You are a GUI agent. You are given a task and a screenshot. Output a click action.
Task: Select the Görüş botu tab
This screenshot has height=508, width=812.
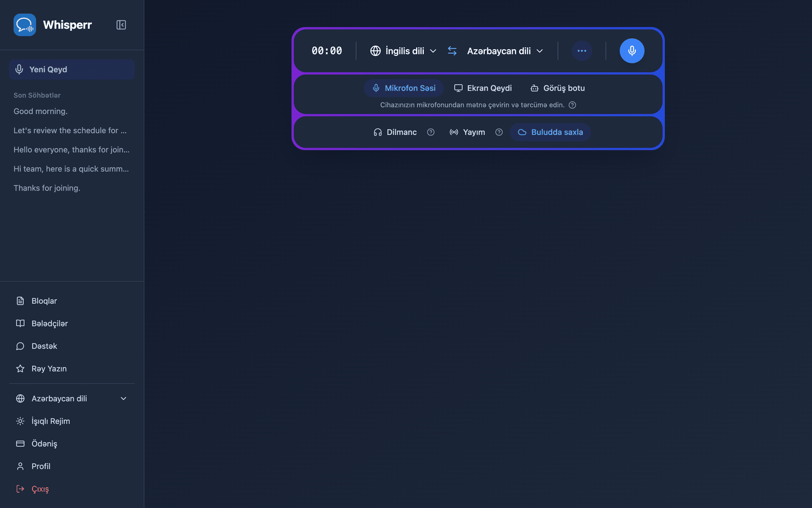pyautogui.click(x=558, y=88)
